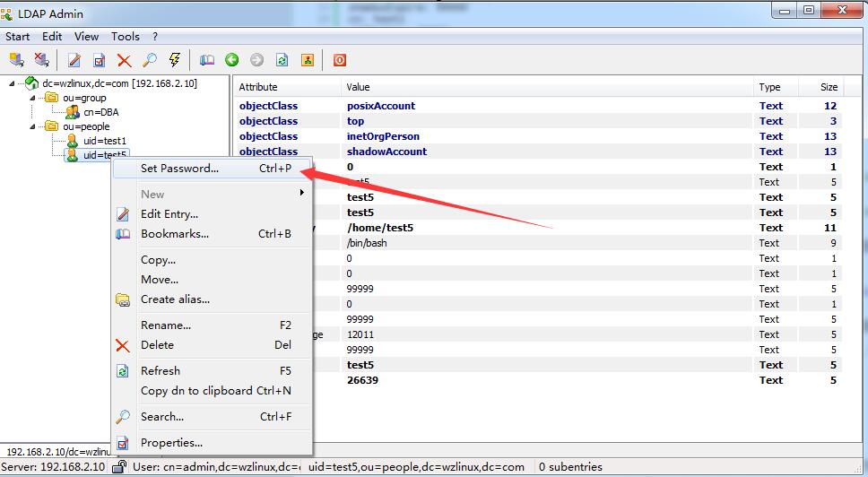The width and height of the screenshot is (868, 477).
Task: Click the Edit entry pencil toolbar icon
Action: (x=74, y=60)
